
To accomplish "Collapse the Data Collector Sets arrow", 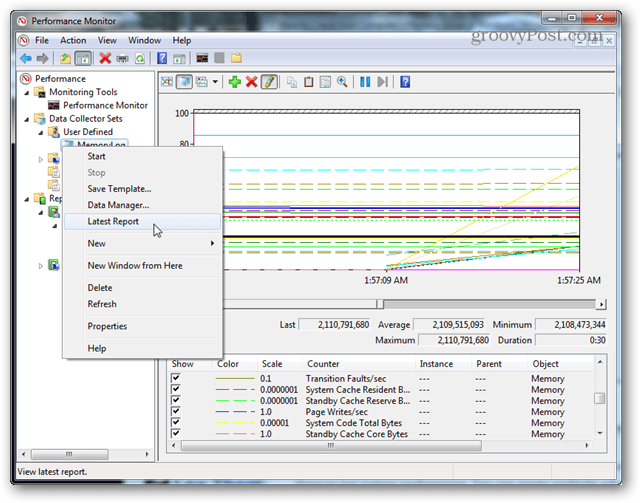I will (27, 119).
